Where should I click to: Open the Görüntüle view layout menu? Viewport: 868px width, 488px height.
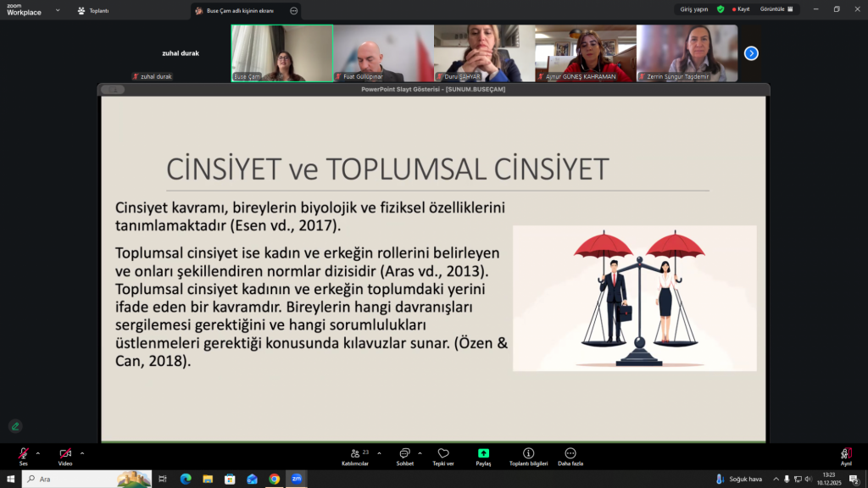[777, 9]
